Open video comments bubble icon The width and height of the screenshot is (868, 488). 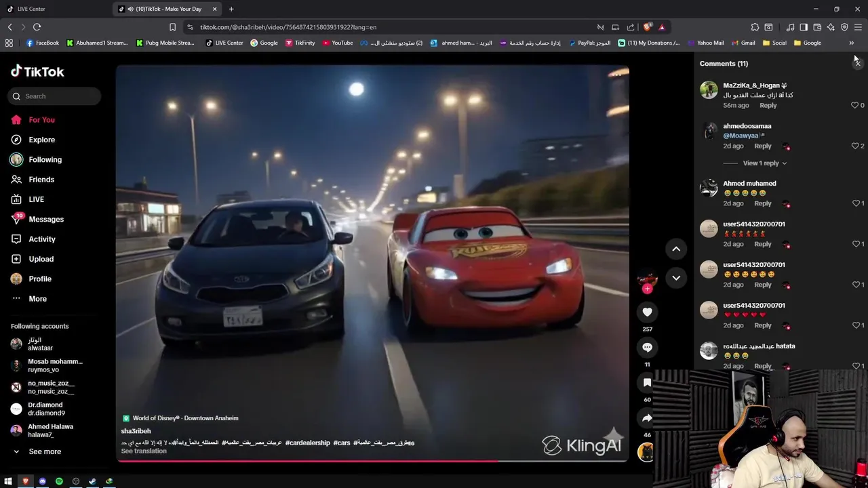pyautogui.click(x=647, y=347)
